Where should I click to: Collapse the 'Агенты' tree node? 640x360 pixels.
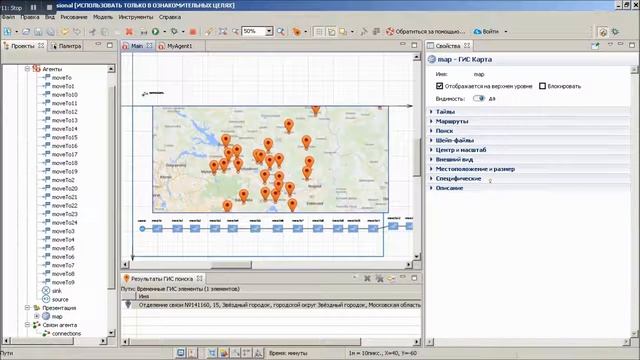point(27,69)
